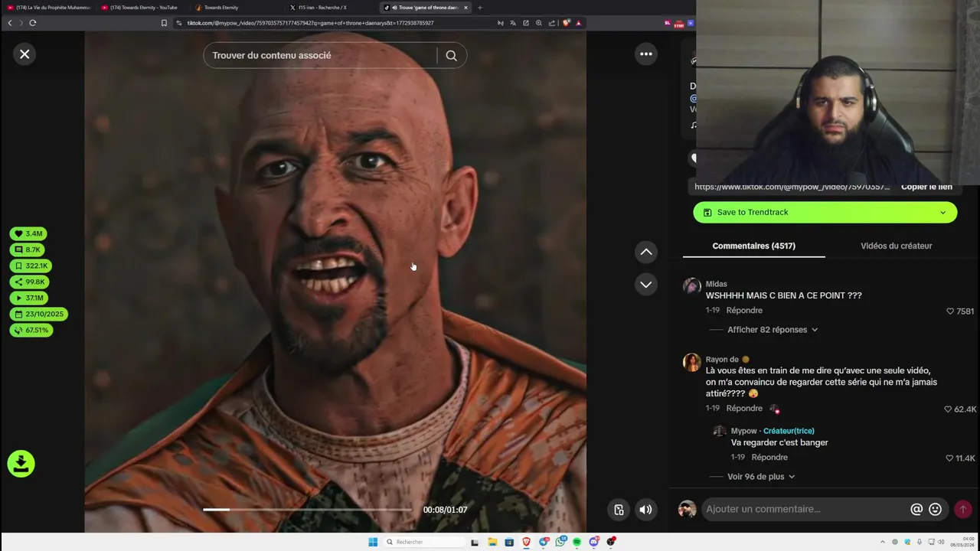Click the 37.1M views badge
This screenshot has width=980, height=551.
click(x=29, y=298)
